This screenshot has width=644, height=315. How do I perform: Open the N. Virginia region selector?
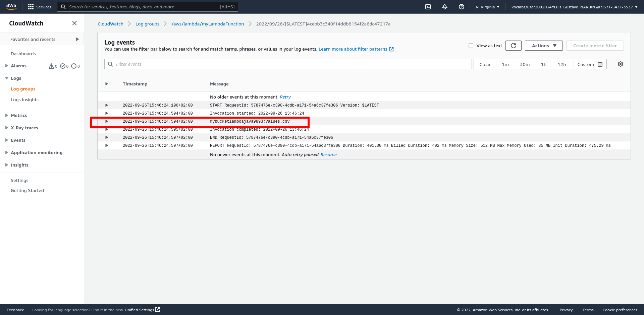coord(487,7)
